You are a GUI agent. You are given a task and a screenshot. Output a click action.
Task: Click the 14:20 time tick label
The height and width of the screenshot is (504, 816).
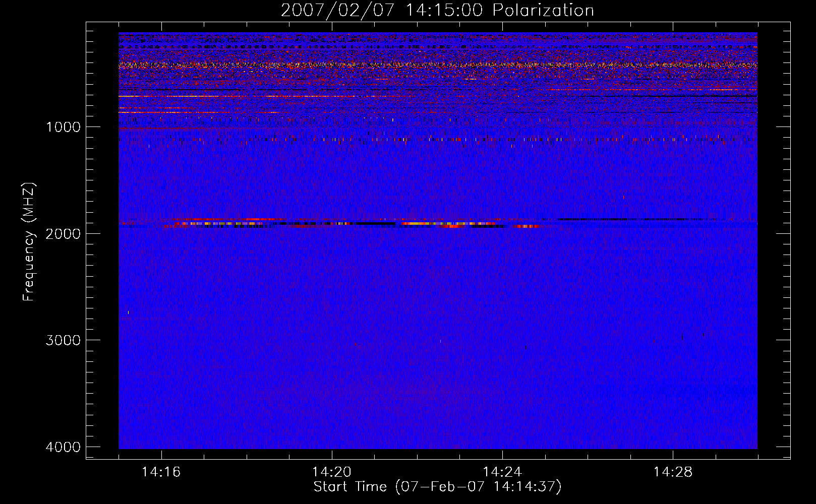point(332,472)
